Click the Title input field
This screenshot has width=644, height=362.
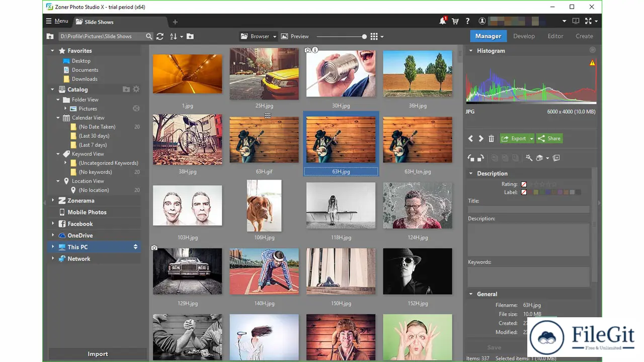point(528,209)
